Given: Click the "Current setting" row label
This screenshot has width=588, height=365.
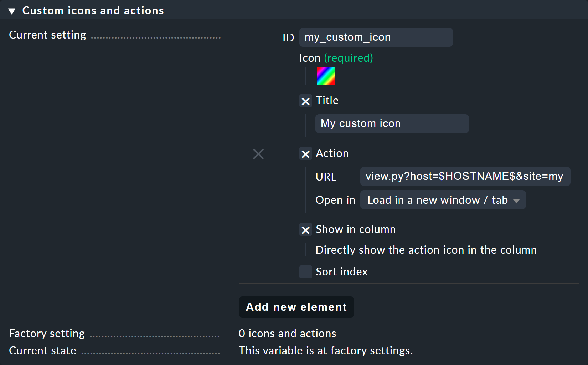Looking at the screenshot, I should pos(47,35).
